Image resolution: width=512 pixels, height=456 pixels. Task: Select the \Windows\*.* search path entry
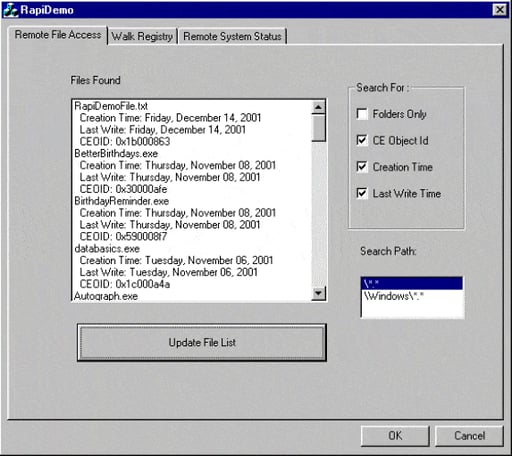point(412,296)
